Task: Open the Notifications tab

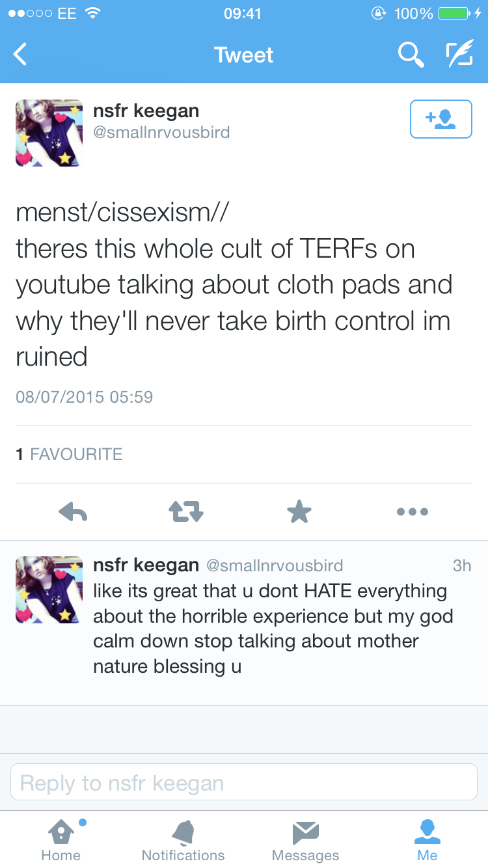Action: [183, 840]
